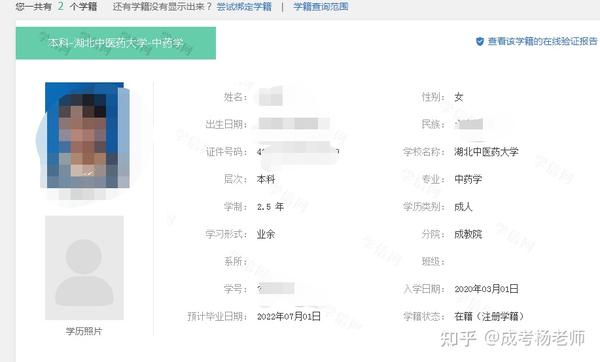
Task: Open the 学籍查询范围 link
Action: pyautogui.click(x=321, y=7)
